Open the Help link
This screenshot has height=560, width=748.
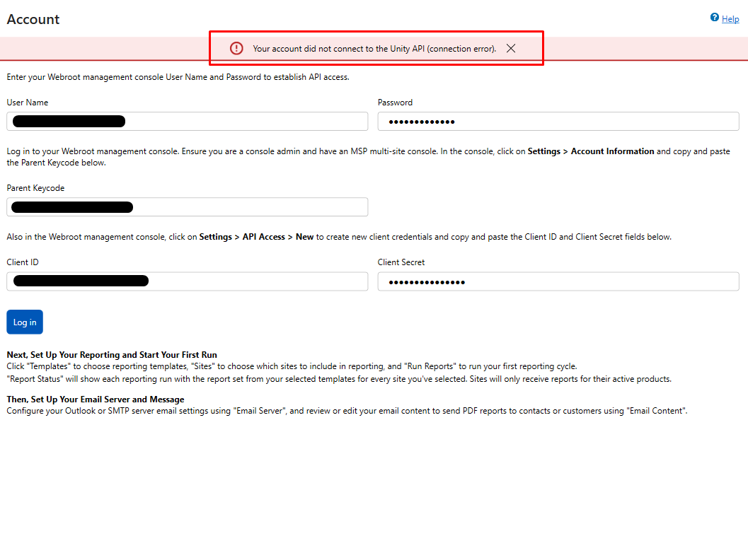click(x=730, y=19)
